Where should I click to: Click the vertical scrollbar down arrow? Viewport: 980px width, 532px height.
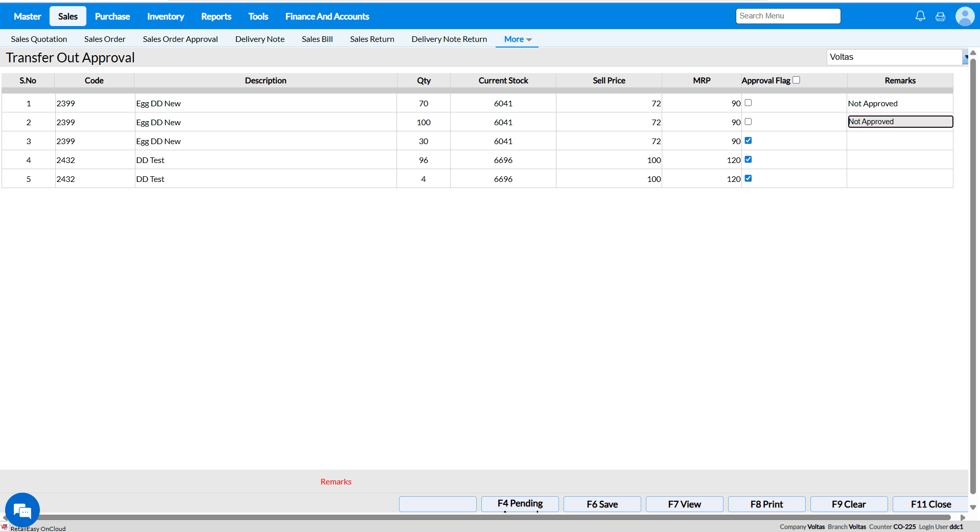[x=973, y=507]
